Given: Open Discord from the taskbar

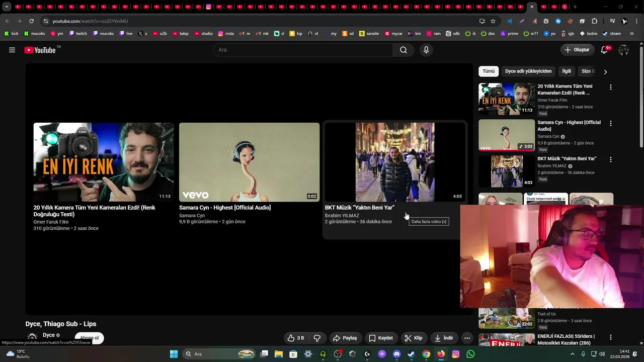Looking at the screenshot, I should tap(396, 354).
